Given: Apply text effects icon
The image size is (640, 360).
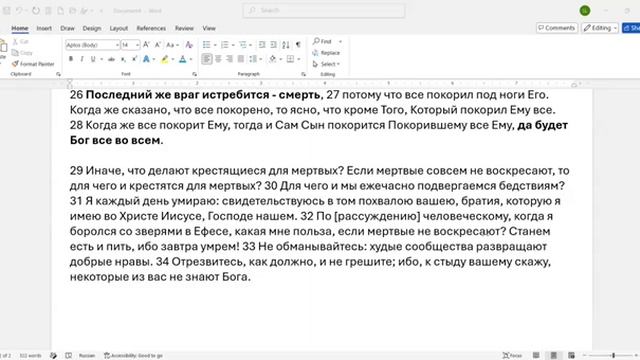Looking at the screenshot, I should pyautogui.click(x=146, y=59).
